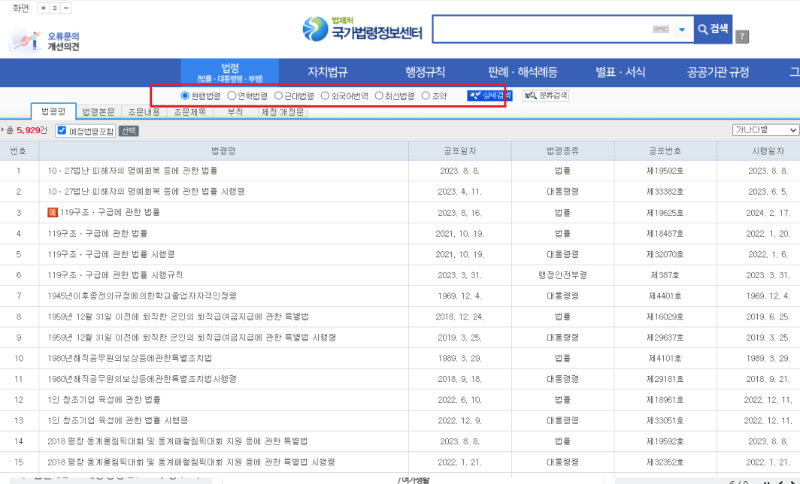Click publication number 제32352호
The image size is (800, 484).
[x=665, y=462]
